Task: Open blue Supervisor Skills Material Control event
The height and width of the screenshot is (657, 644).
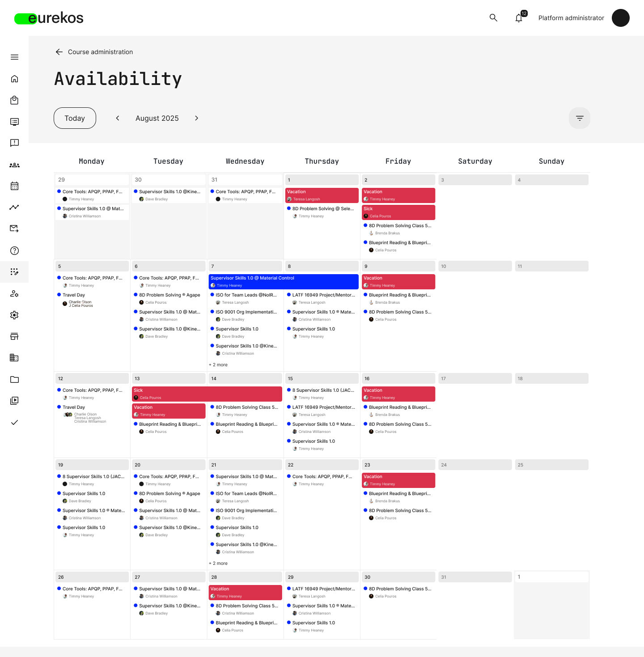Action: coord(284,281)
